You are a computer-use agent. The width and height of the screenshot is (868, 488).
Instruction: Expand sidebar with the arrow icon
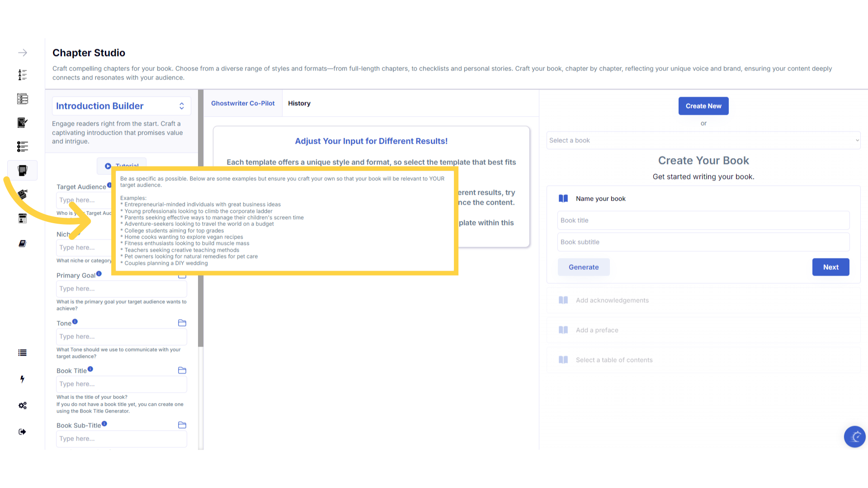[x=23, y=53]
